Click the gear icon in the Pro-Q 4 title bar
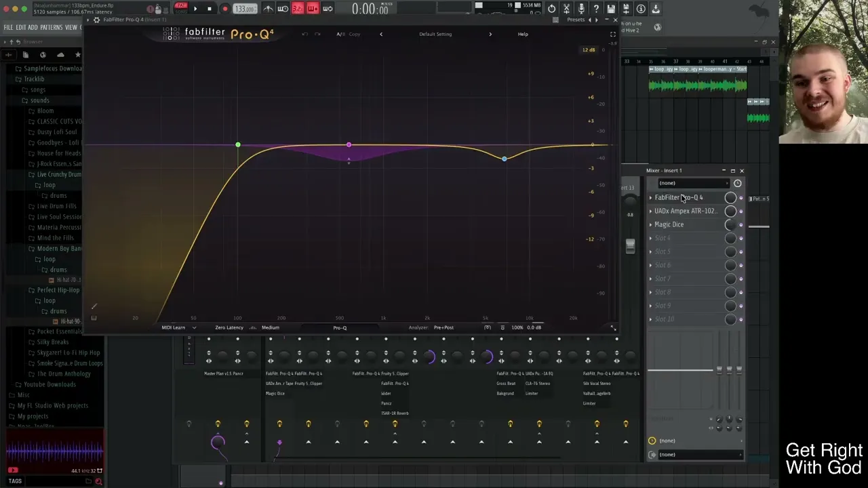The height and width of the screenshot is (488, 868). pyautogui.click(x=96, y=20)
